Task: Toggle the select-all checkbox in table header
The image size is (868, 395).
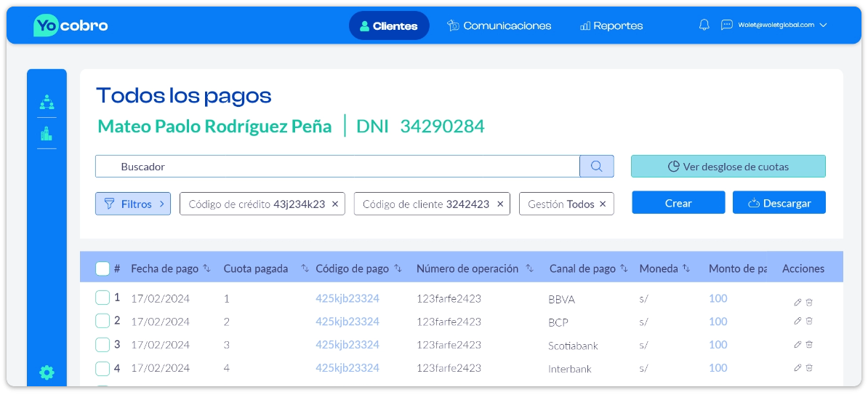Action: (103, 269)
